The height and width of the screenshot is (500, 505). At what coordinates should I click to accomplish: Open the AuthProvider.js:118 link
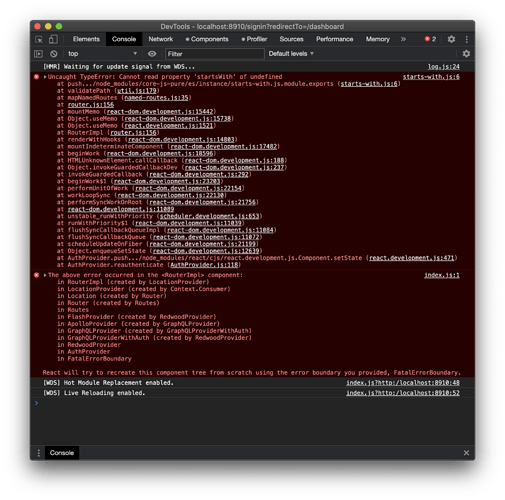[x=204, y=265]
